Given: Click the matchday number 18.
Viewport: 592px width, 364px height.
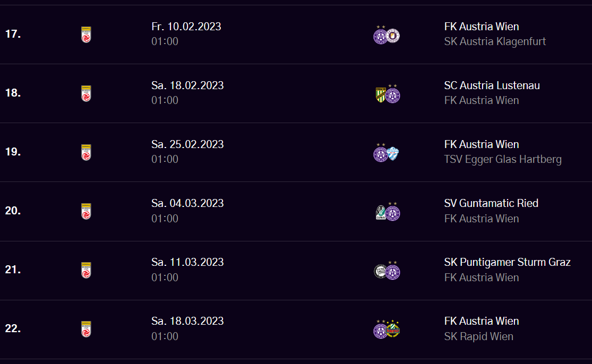Looking at the screenshot, I should pyautogui.click(x=13, y=93).
